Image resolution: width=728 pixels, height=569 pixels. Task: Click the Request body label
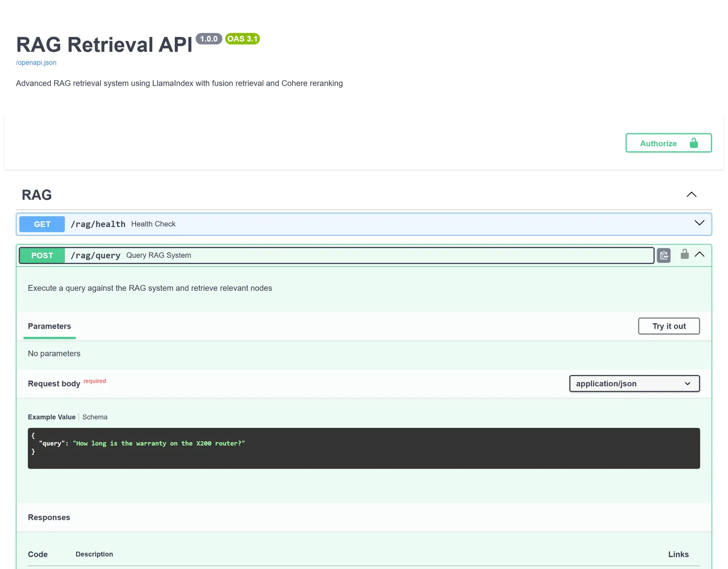(x=54, y=384)
